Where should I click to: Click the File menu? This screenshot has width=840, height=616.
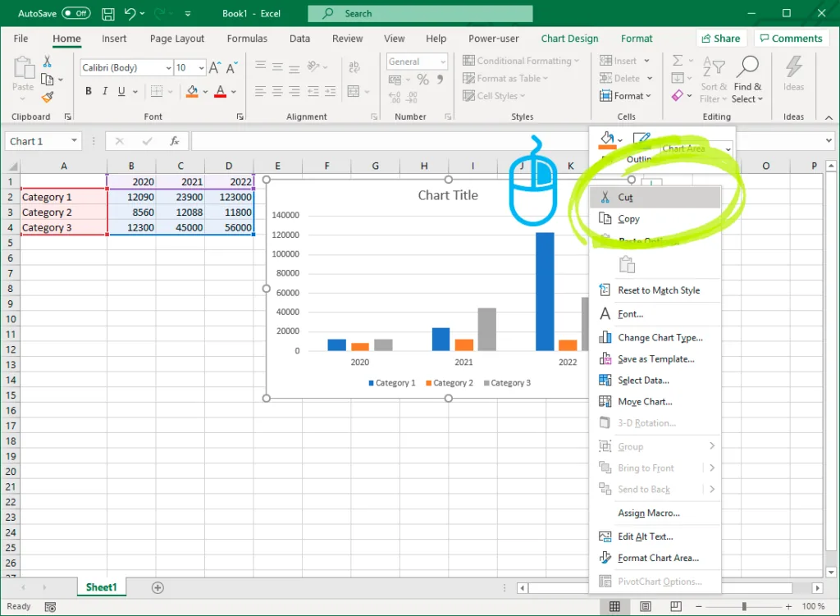pyautogui.click(x=21, y=39)
